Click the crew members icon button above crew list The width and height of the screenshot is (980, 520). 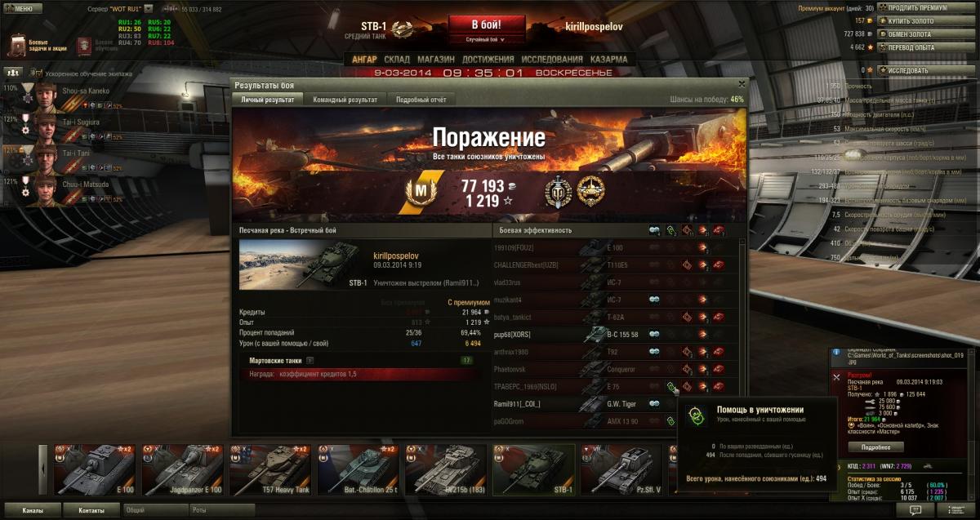coord(12,72)
